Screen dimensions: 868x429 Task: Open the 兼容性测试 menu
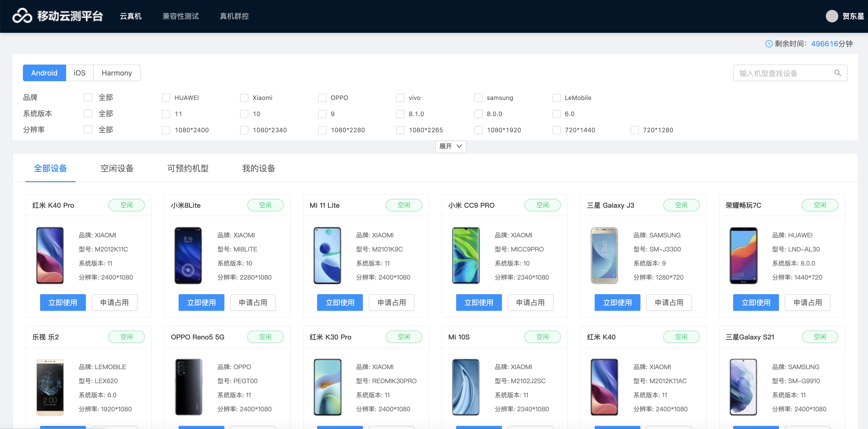click(x=181, y=16)
